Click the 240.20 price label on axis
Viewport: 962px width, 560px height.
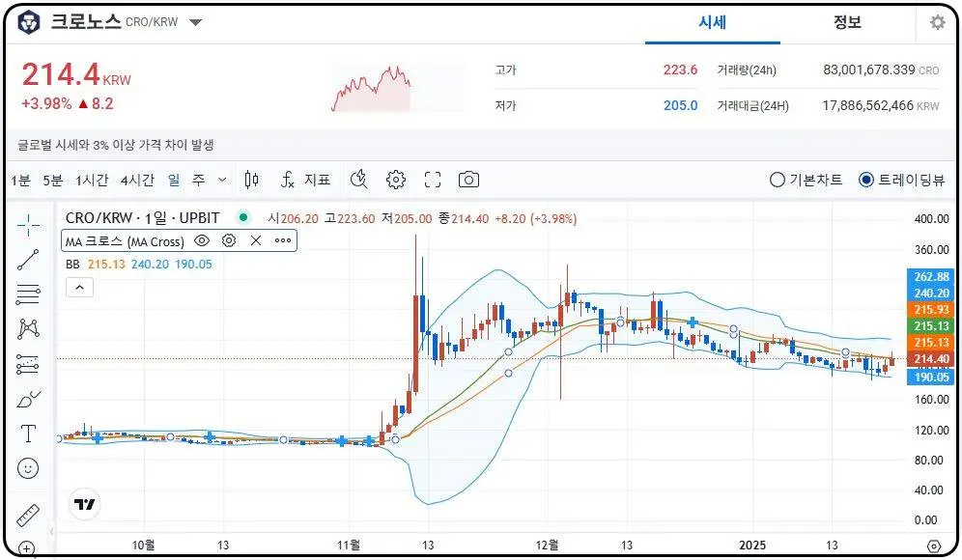pyautogui.click(x=929, y=294)
